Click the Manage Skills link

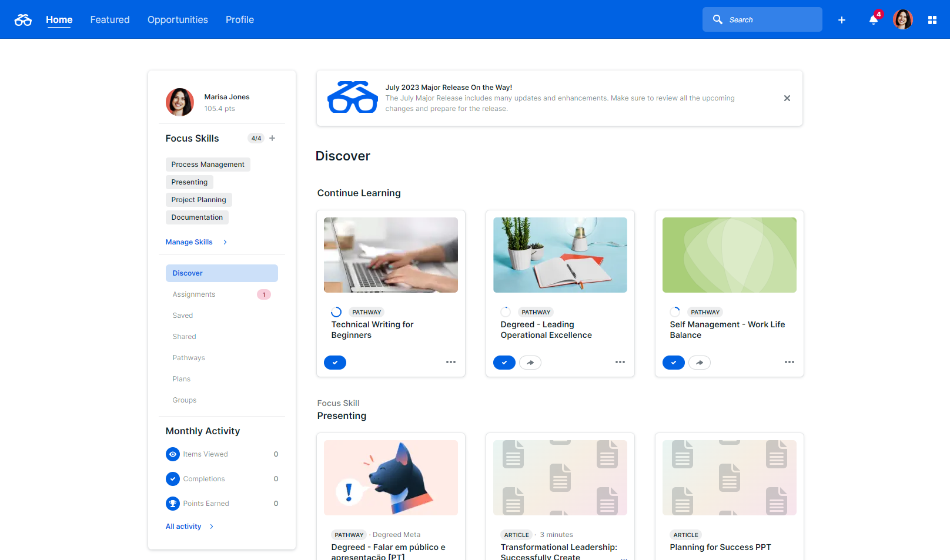[189, 242]
